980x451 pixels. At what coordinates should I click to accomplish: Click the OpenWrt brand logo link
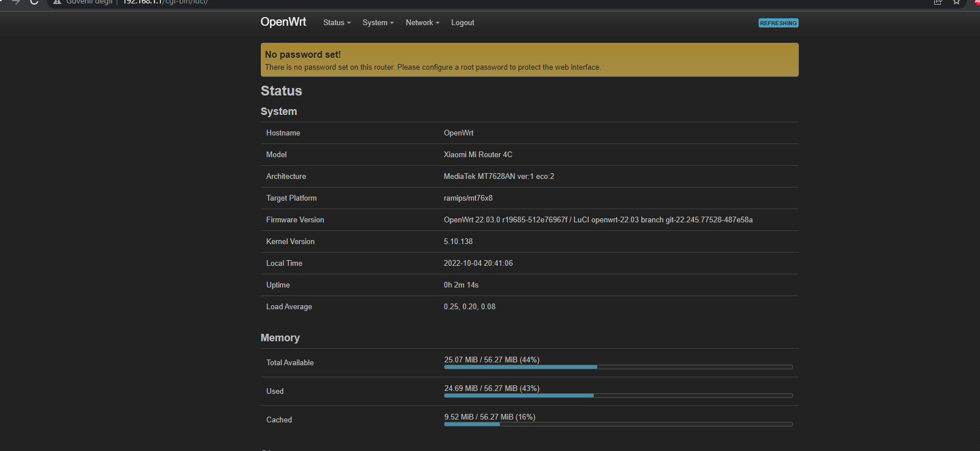(283, 22)
